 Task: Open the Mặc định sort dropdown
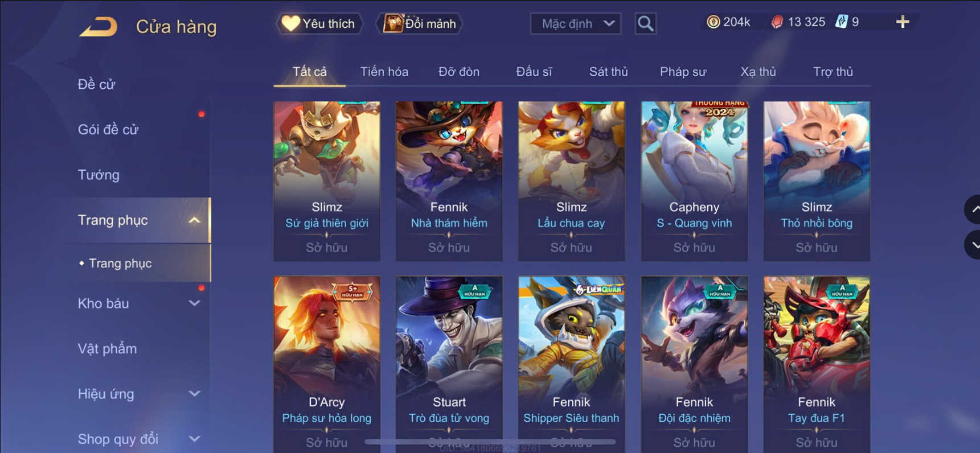[576, 23]
